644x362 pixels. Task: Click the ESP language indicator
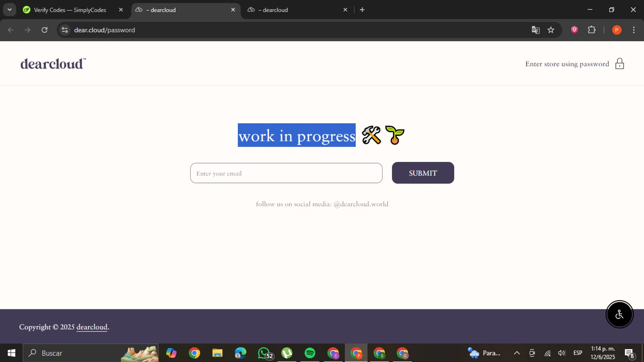pos(578,353)
